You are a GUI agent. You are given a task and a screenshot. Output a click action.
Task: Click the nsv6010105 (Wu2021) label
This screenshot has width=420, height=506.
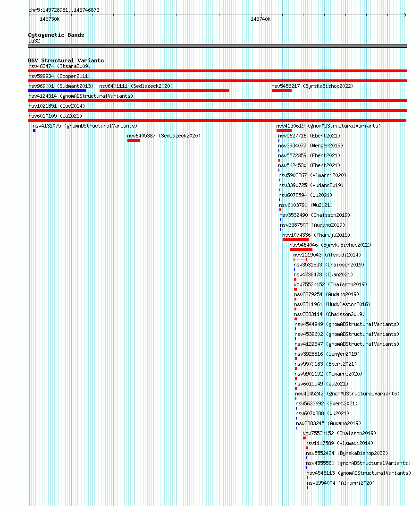point(55,116)
